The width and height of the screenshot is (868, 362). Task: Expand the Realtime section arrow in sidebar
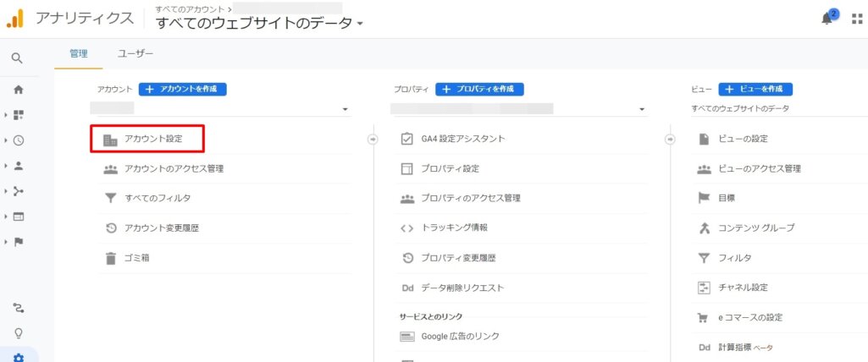point(6,140)
